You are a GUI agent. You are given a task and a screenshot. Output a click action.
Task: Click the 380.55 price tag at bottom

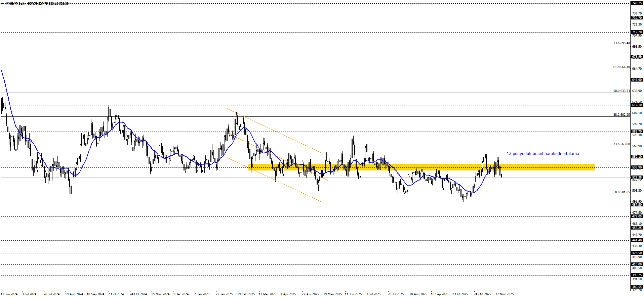click(x=637, y=287)
